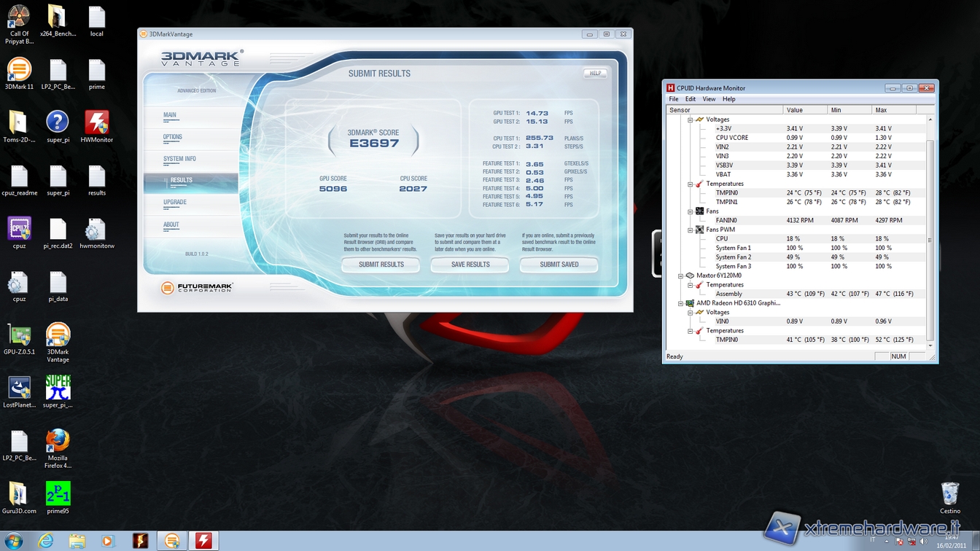Open the View menu in HWMonitor

tap(709, 99)
